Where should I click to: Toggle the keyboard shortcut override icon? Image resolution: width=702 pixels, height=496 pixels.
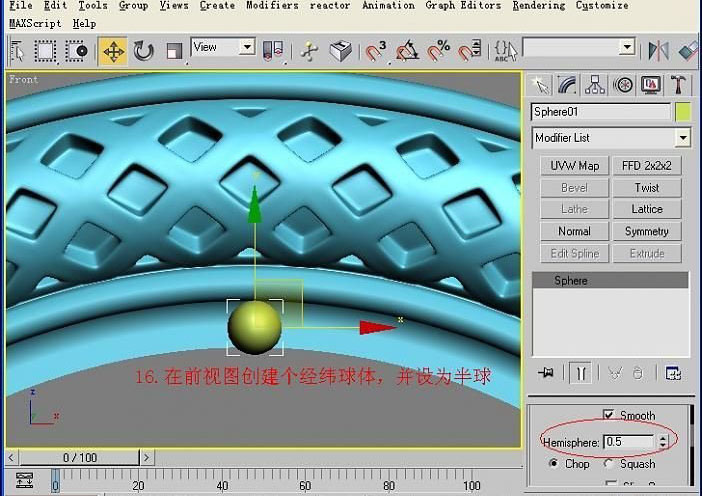pyautogui.click(x=341, y=51)
